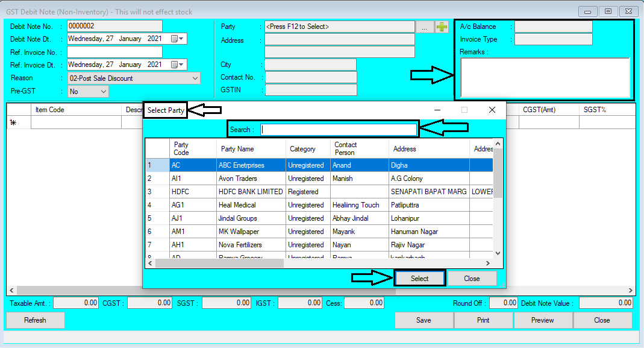
Task: Print the debit note
Action: click(483, 320)
